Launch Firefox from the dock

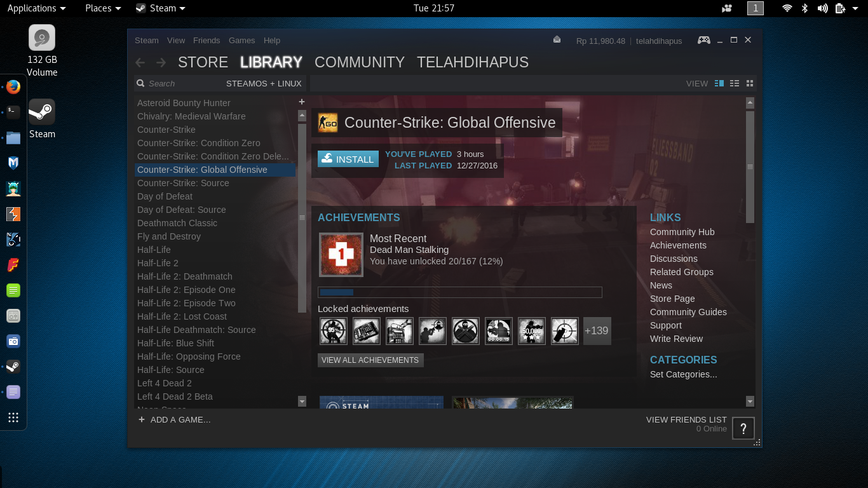coord(13,87)
